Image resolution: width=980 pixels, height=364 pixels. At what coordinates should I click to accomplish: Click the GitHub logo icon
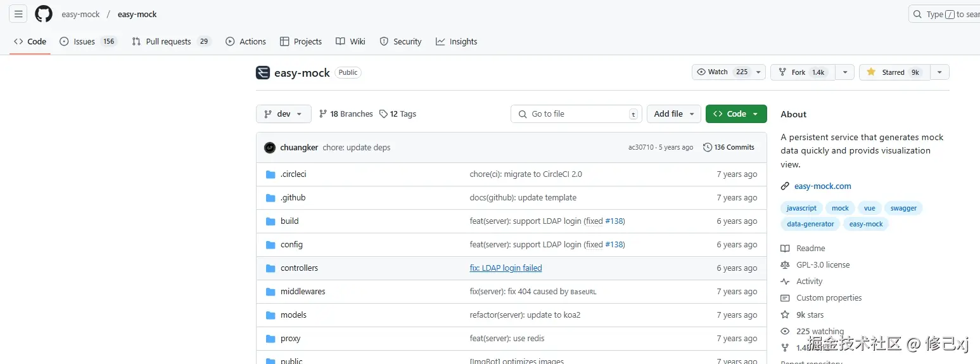point(44,14)
